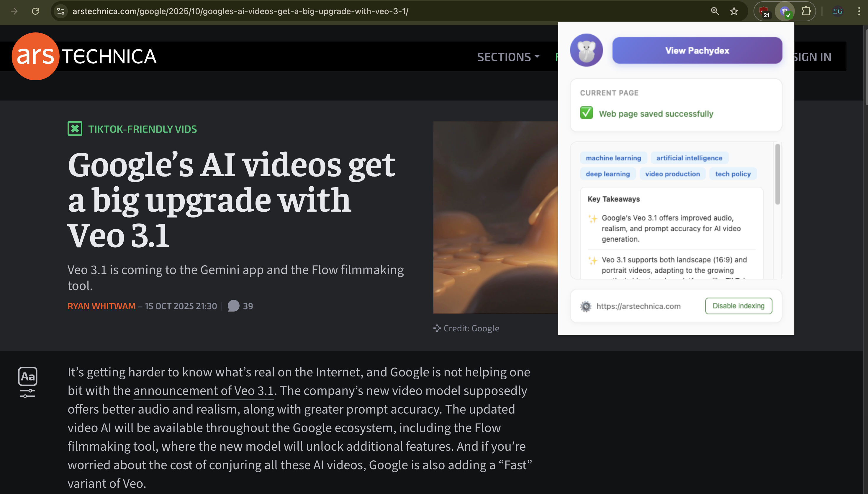This screenshot has width=868, height=494.
Task: Click the Pachydex extension toolbar icon
Action: click(785, 11)
